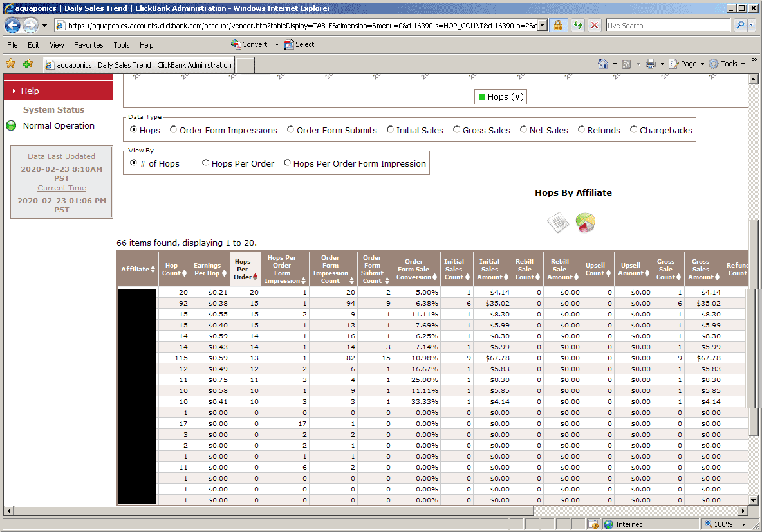Click the Print icon in command bar
The image size is (762, 532).
tap(651, 64)
